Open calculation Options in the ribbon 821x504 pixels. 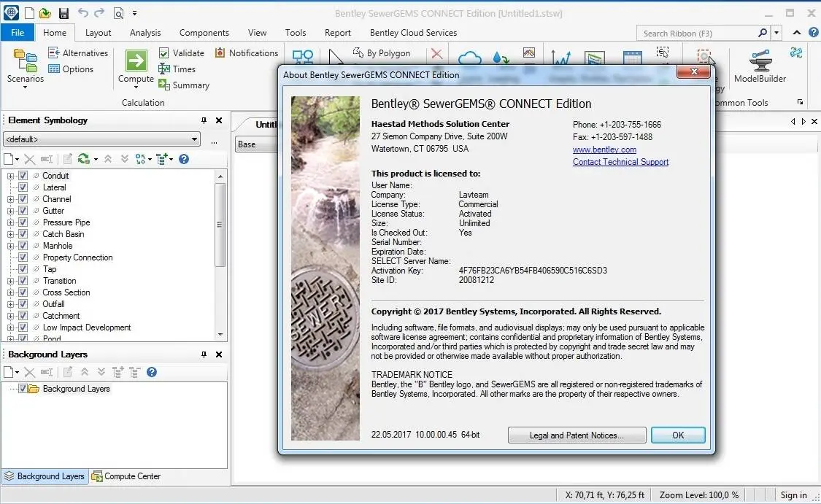click(x=71, y=69)
